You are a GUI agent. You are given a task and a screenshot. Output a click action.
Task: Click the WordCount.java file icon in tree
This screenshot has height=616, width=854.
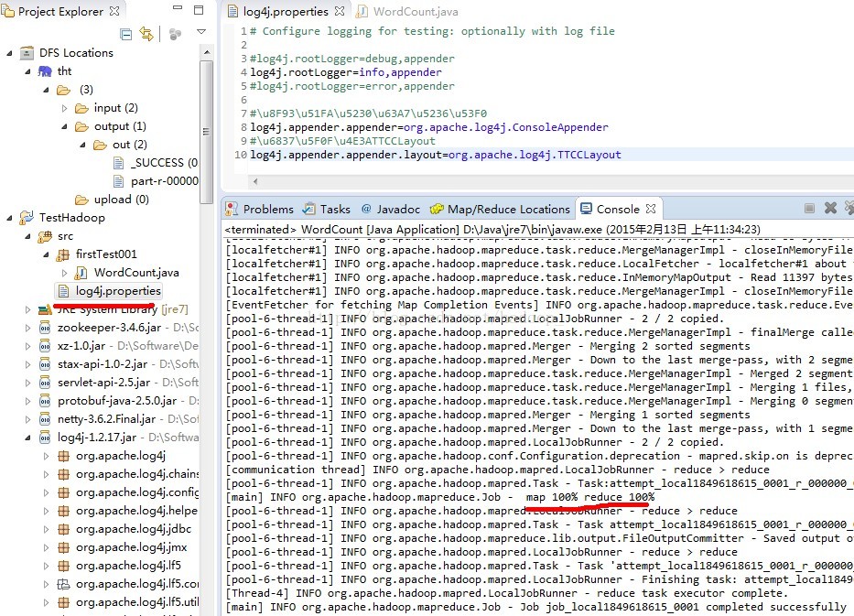tap(81, 273)
